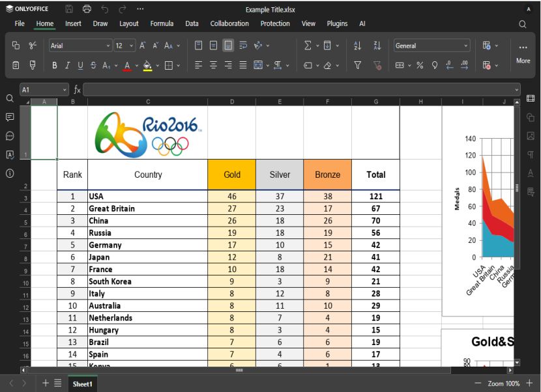Select the Sheet1 tab
Viewport: 541px width, 392px height.
83,384
